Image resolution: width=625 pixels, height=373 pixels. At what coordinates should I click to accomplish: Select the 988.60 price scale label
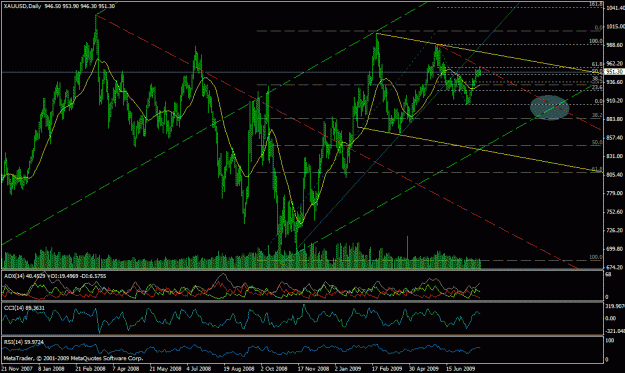(615, 45)
